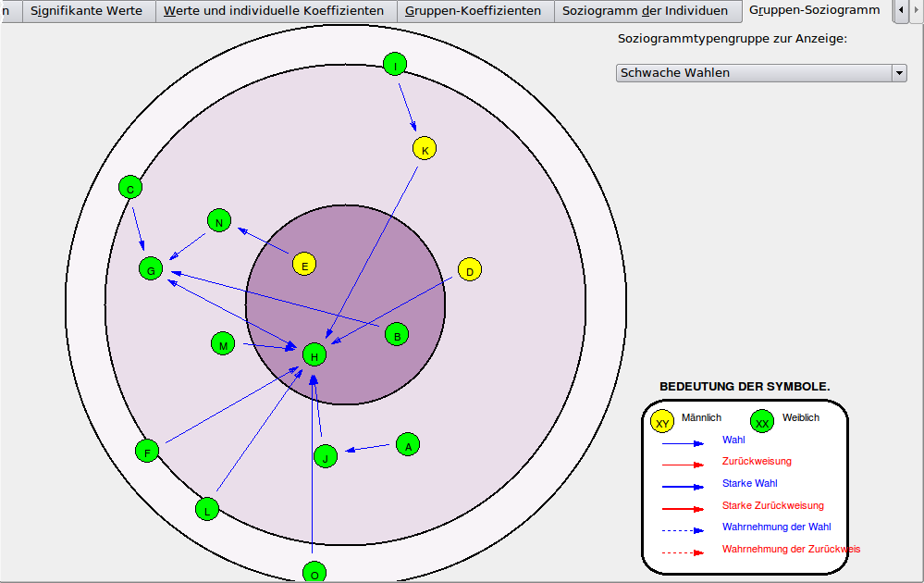Viewport: 924px width, 583px height.
Task: Open the Schwache Wahlen dropdown
Action: pyautogui.click(x=760, y=73)
